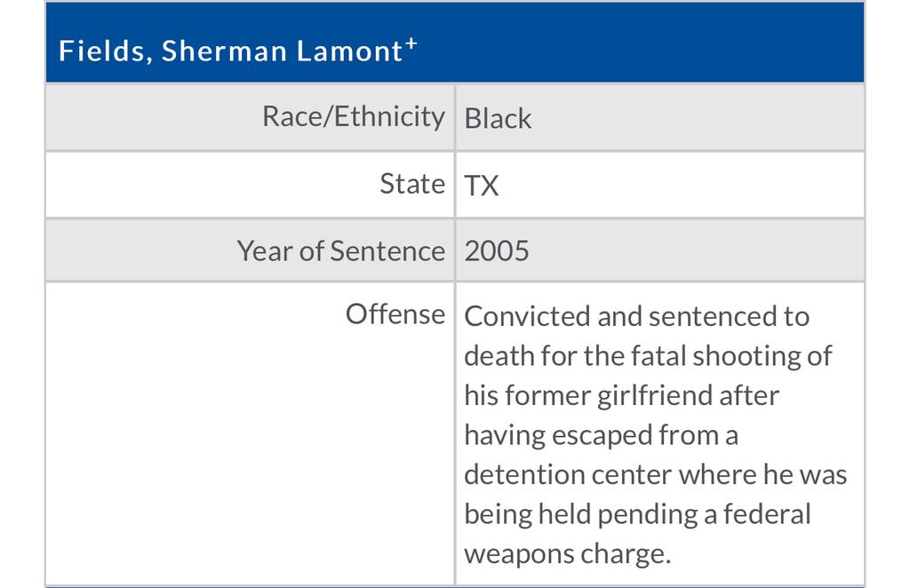Select the Offense row label
This screenshot has height=588, width=910.
pos(395,314)
